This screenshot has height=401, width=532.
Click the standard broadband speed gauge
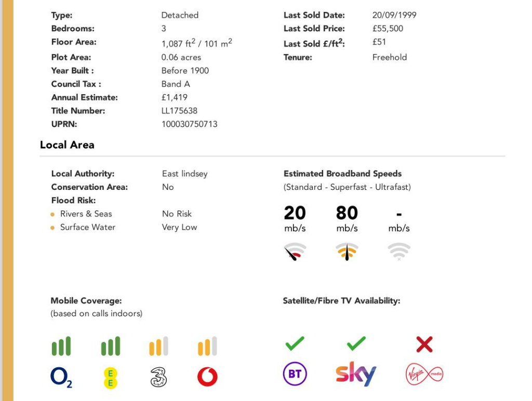click(x=295, y=252)
